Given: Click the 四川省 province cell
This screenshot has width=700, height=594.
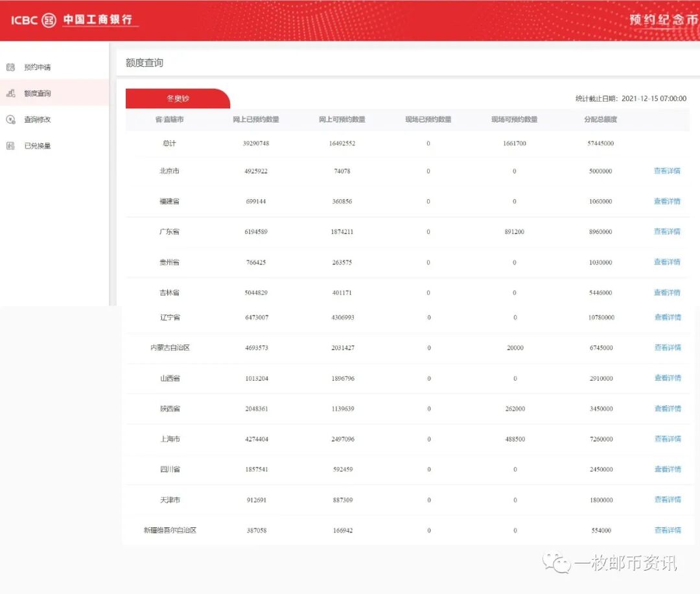Looking at the screenshot, I should [x=170, y=469].
